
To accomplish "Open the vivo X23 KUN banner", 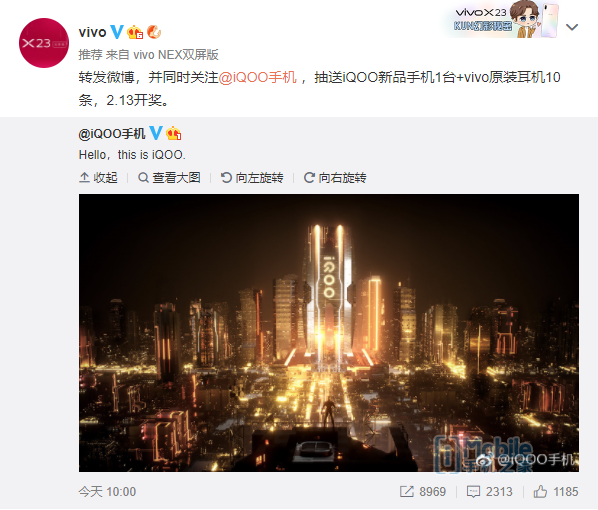I will [503, 19].
